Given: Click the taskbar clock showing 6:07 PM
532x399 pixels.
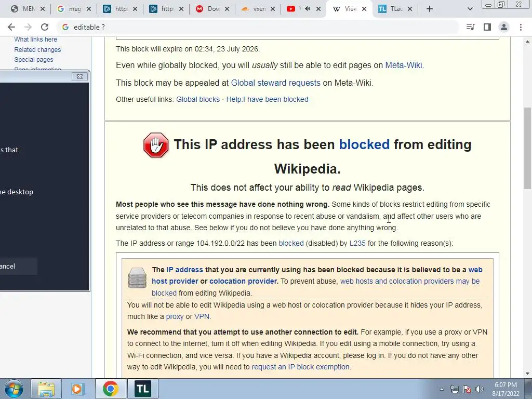Looking at the screenshot, I should pos(506,389).
